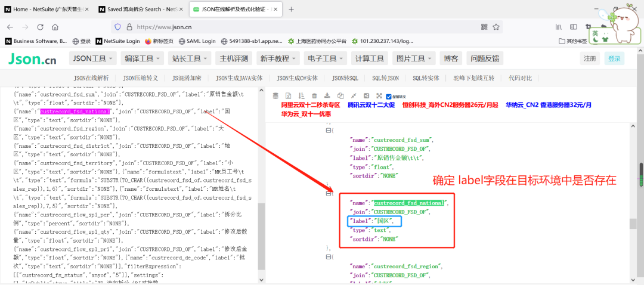Select the JSON转SQL link

click(x=345, y=78)
